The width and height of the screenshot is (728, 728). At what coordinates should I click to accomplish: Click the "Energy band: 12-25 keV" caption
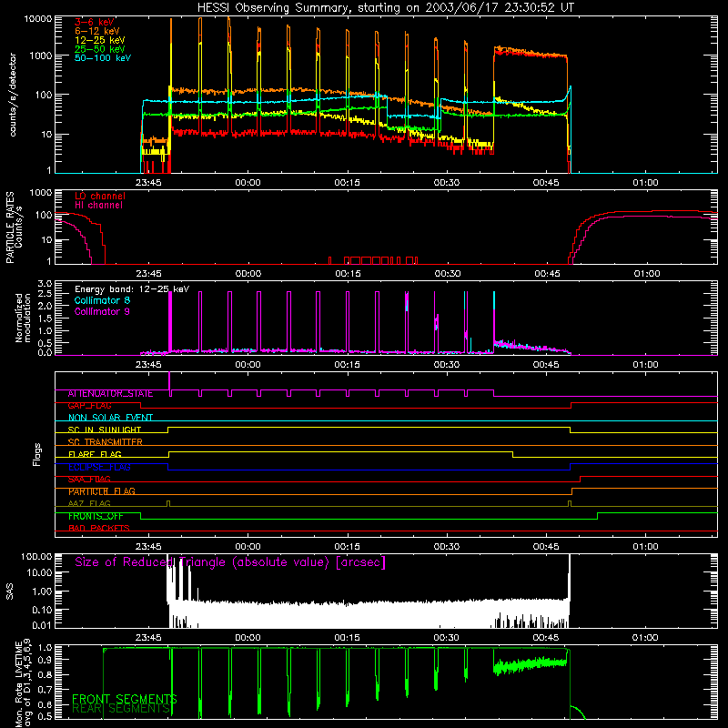[132, 289]
